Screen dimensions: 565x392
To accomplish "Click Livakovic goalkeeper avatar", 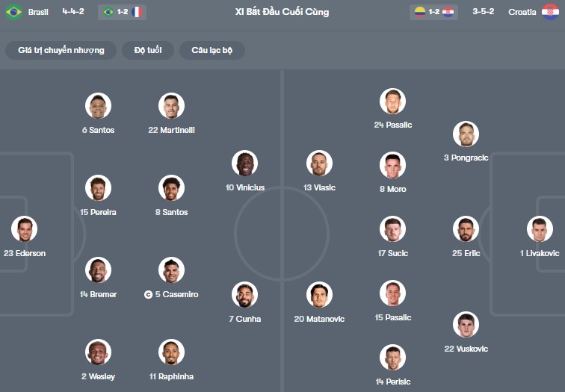I will (x=540, y=229).
